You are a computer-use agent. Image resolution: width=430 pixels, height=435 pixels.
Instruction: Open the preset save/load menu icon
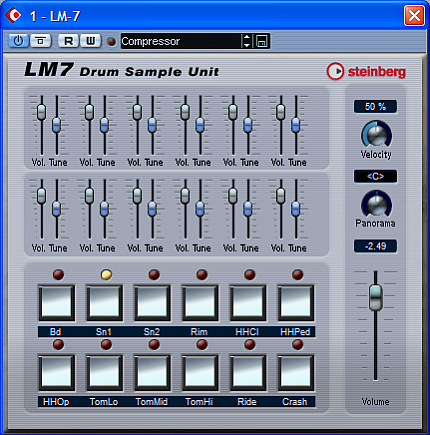click(262, 41)
